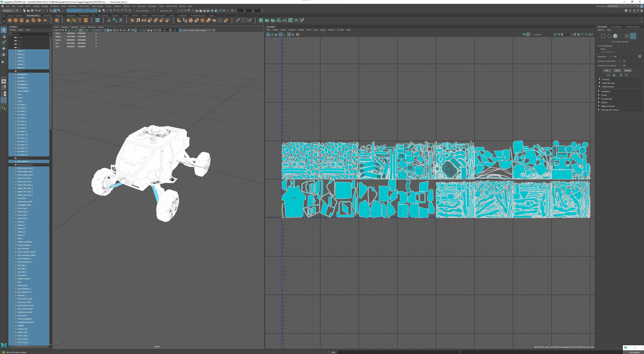Click the polygon sphere shelf icon
Image resolution: width=644 pixels, height=354 pixels.
(10, 20)
